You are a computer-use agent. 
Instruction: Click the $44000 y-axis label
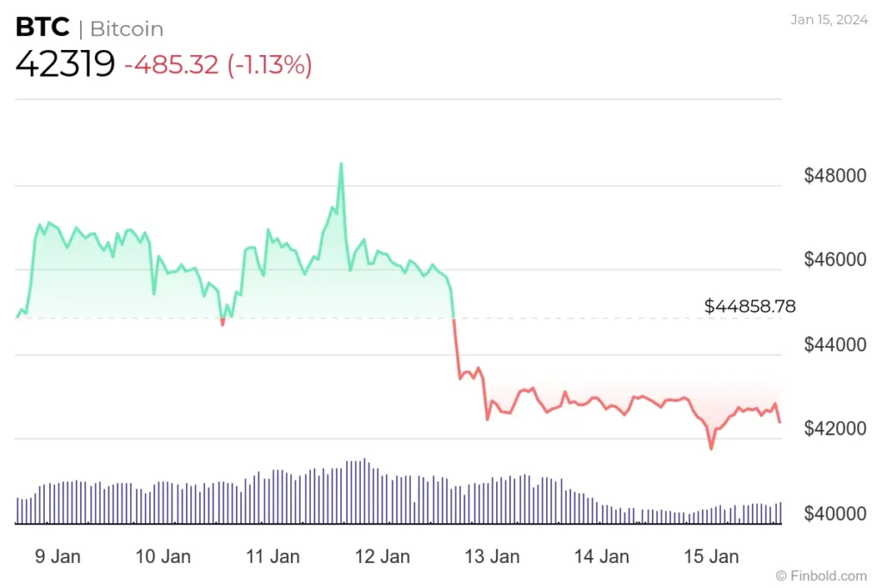point(835,344)
